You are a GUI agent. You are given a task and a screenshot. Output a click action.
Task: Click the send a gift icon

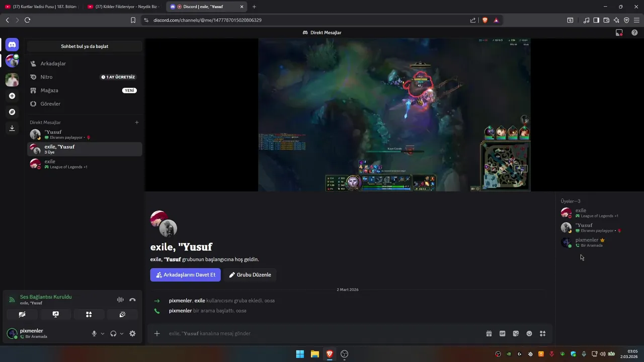click(x=489, y=333)
